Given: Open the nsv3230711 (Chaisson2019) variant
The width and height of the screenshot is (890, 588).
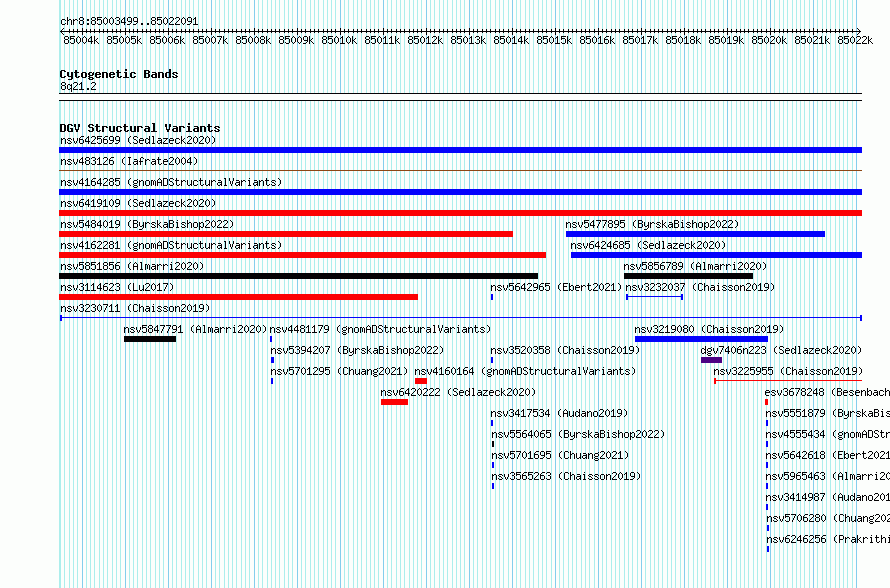Looking at the screenshot, I should [135, 308].
